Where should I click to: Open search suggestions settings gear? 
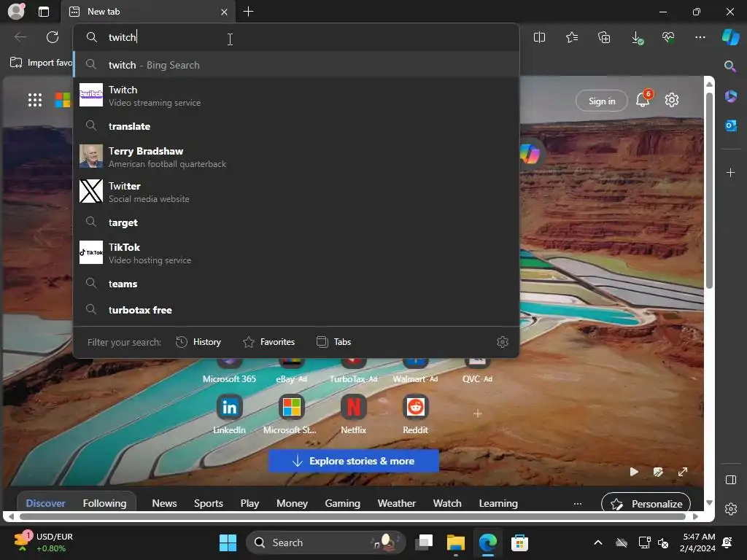(x=503, y=342)
